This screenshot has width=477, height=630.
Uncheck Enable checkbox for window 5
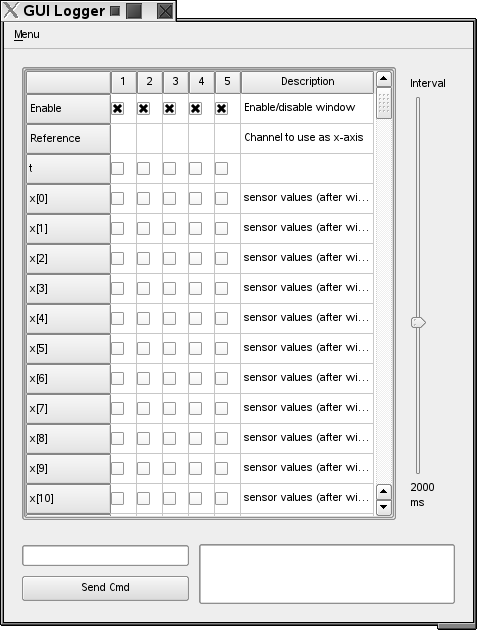[x=221, y=108]
